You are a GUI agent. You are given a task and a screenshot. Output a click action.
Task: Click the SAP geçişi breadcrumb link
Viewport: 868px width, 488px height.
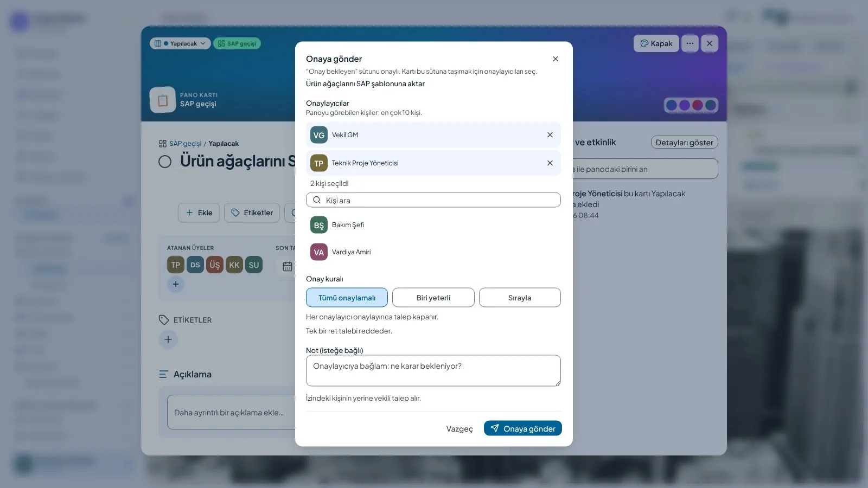point(185,144)
